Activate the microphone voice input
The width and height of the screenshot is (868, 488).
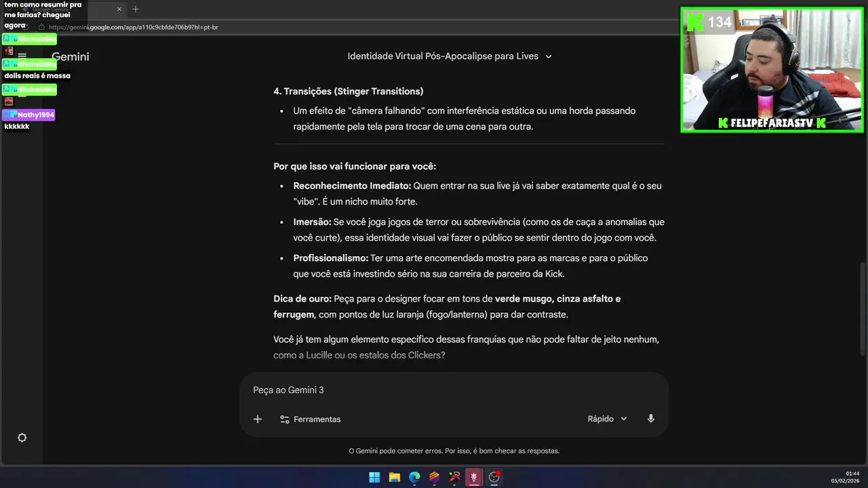point(651,419)
